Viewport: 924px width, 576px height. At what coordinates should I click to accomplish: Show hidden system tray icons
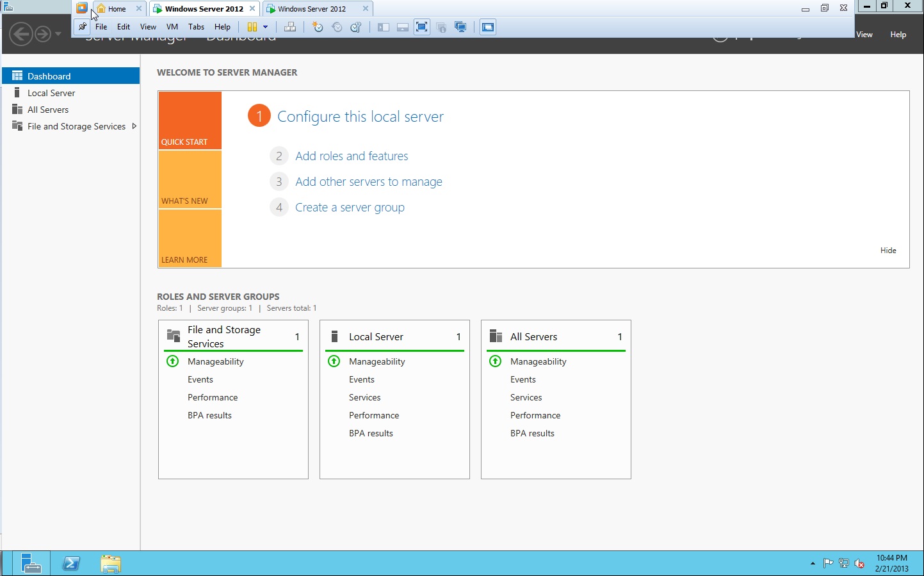(813, 564)
